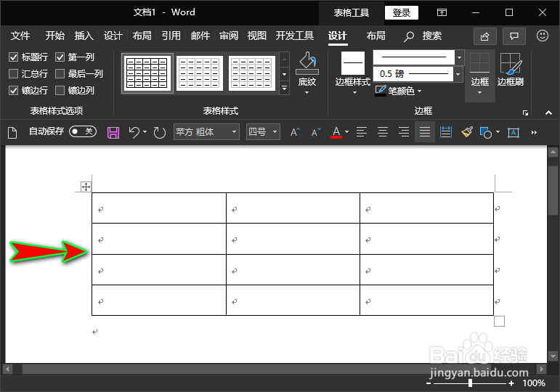
Task: Center align text
Action: click(x=383, y=132)
